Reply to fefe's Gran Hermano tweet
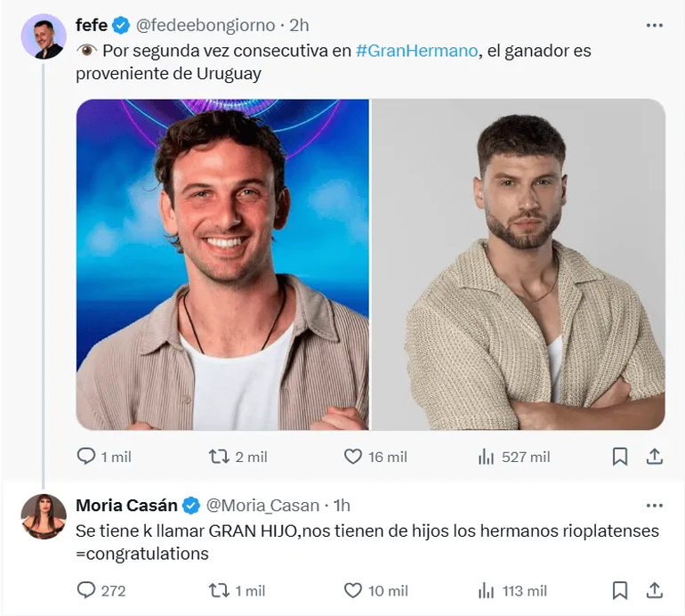 click(86, 457)
